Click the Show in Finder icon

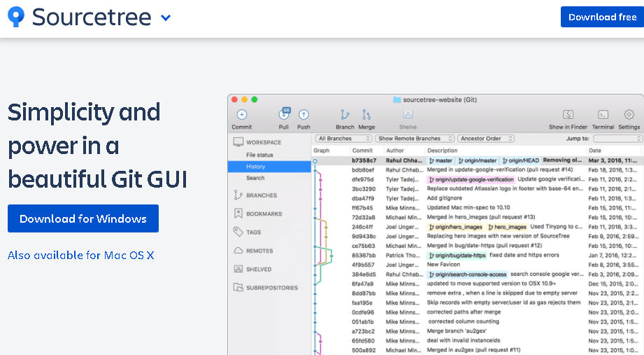click(568, 115)
